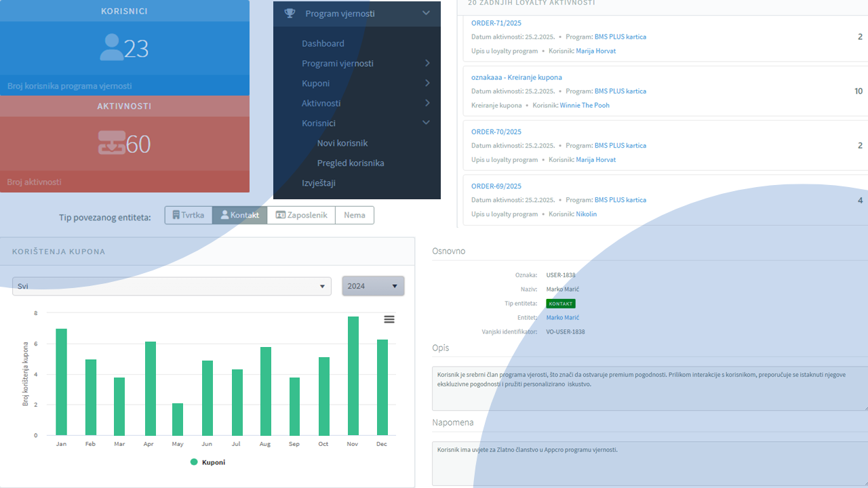Select Kontakt as linked entity type
This screenshot has width=868, height=488.
(x=239, y=215)
